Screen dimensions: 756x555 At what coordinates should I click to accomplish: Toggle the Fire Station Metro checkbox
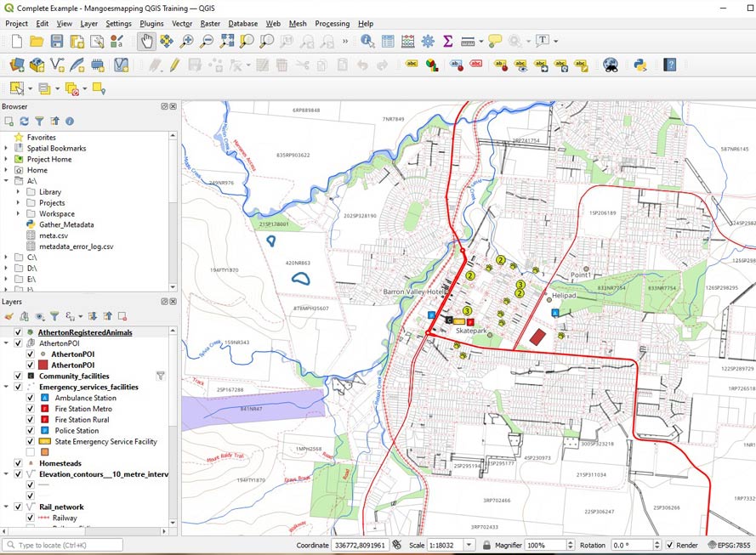31,409
